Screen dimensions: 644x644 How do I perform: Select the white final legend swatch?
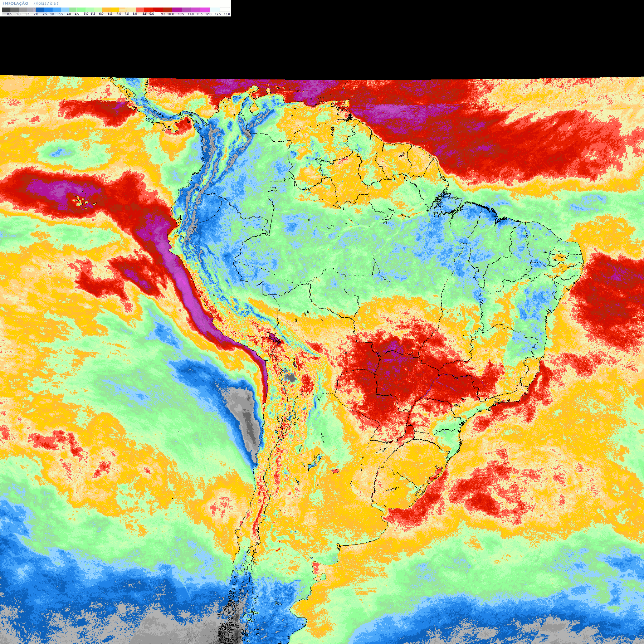[225, 10]
